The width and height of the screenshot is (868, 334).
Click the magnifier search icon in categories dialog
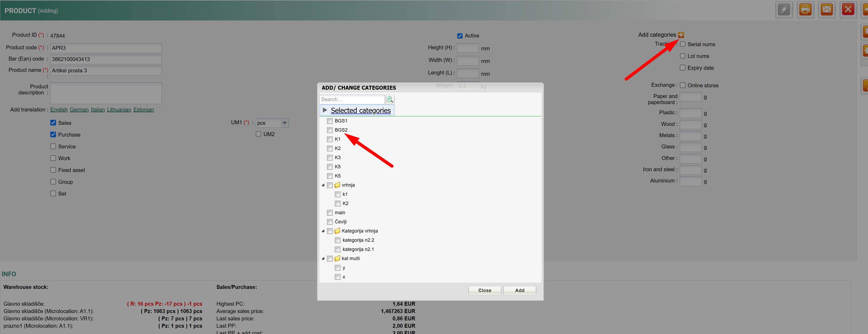click(x=389, y=99)
